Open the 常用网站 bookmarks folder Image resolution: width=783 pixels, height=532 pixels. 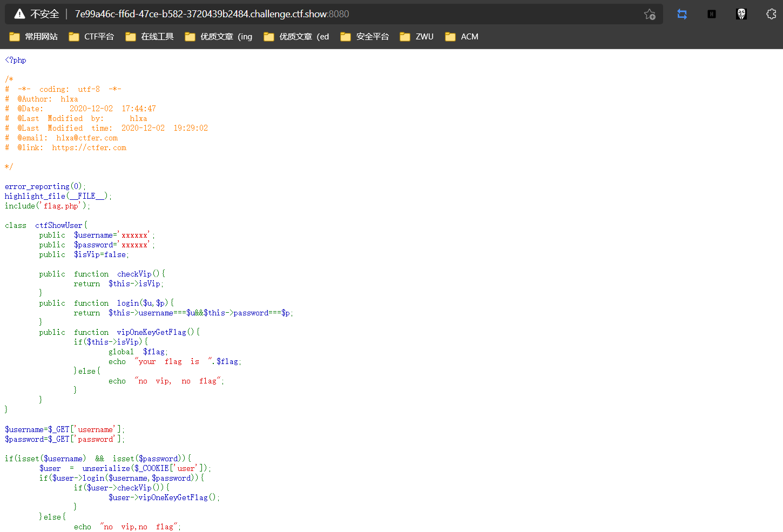click(x=33, y=37)
